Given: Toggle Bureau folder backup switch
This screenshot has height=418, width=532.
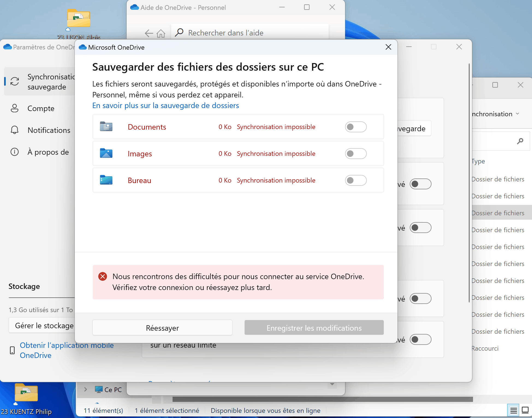Looking at the screenshot, I should click(356, 180).
